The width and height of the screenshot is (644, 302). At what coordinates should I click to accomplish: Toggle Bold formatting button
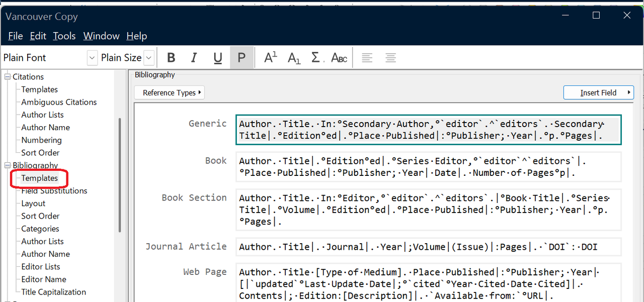171,58
